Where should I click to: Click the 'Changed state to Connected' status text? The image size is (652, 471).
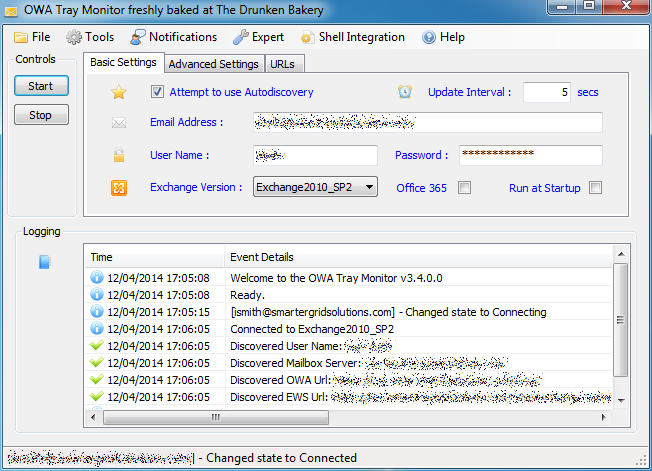point(282,458)
